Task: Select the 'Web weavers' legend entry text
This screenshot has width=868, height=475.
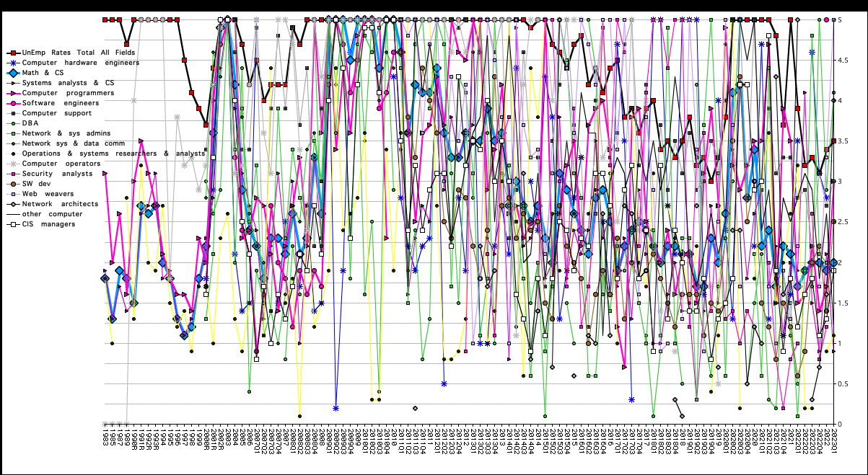Action: click(48, 194)
